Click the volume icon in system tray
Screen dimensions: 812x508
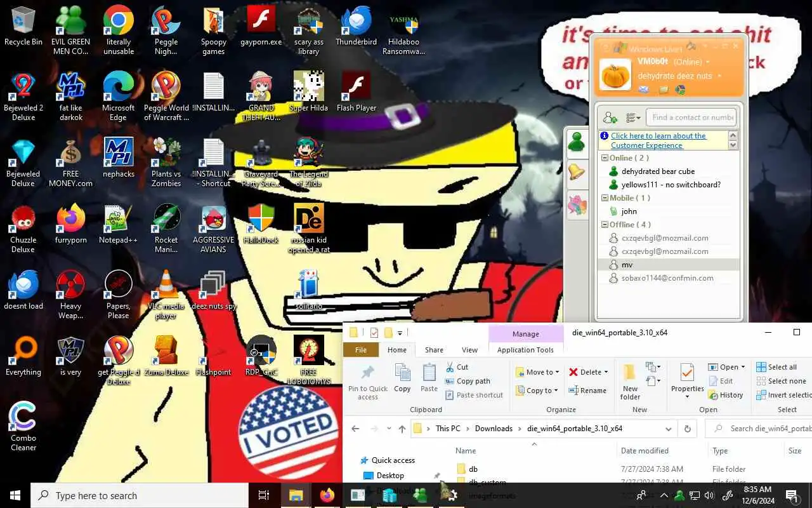(x=709, y=495)
